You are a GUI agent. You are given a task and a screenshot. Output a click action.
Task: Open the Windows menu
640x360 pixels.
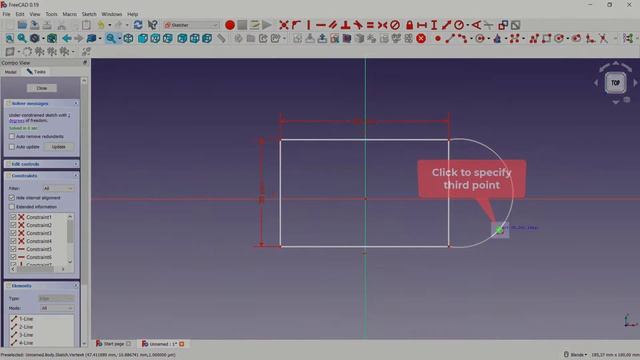(x=111, y=14)
